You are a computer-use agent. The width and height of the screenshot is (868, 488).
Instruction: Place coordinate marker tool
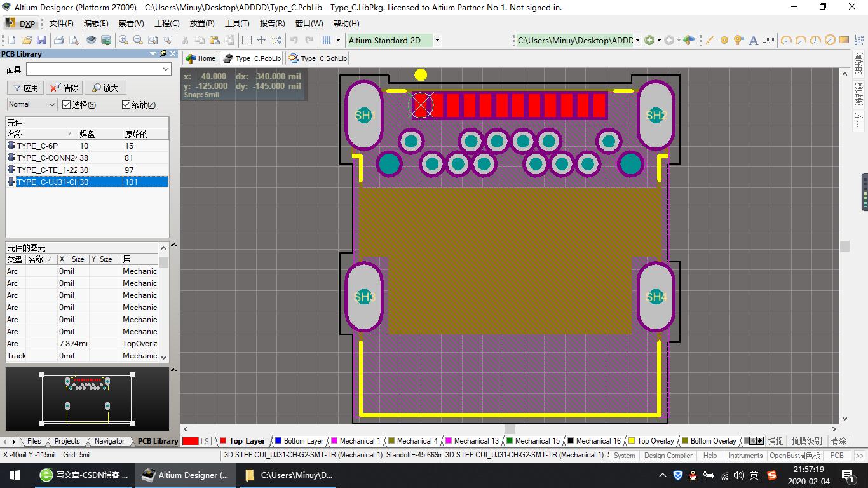pyautogui.click(x=768, y=40)
